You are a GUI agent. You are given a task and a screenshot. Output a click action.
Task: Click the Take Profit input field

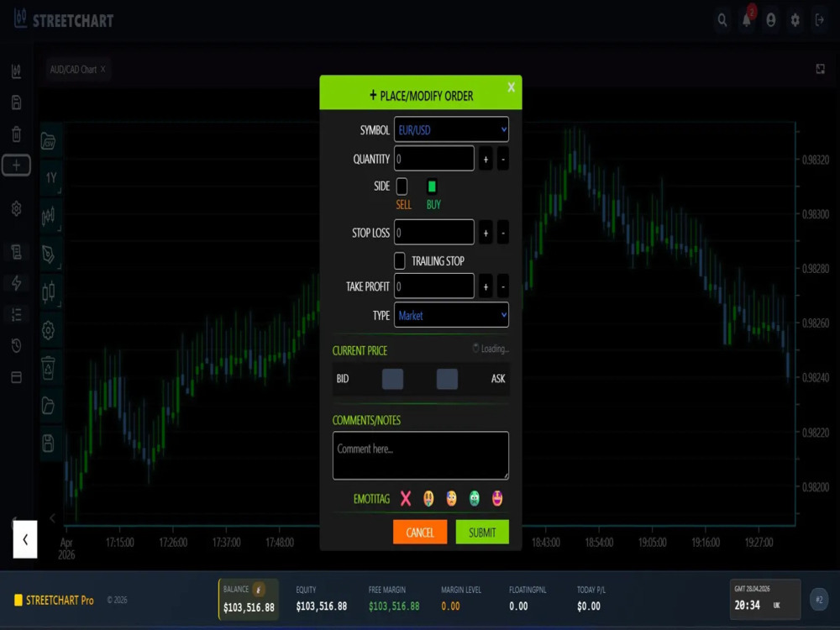(x=434, y=286)
